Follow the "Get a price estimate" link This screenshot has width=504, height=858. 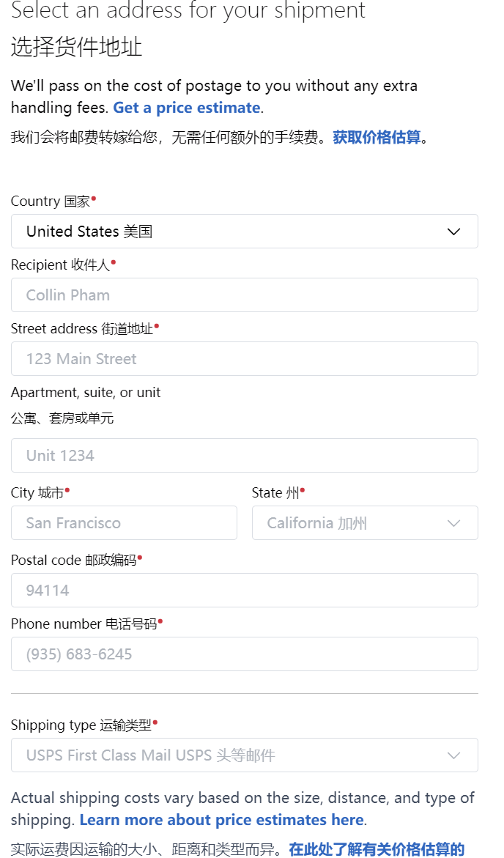187,108
